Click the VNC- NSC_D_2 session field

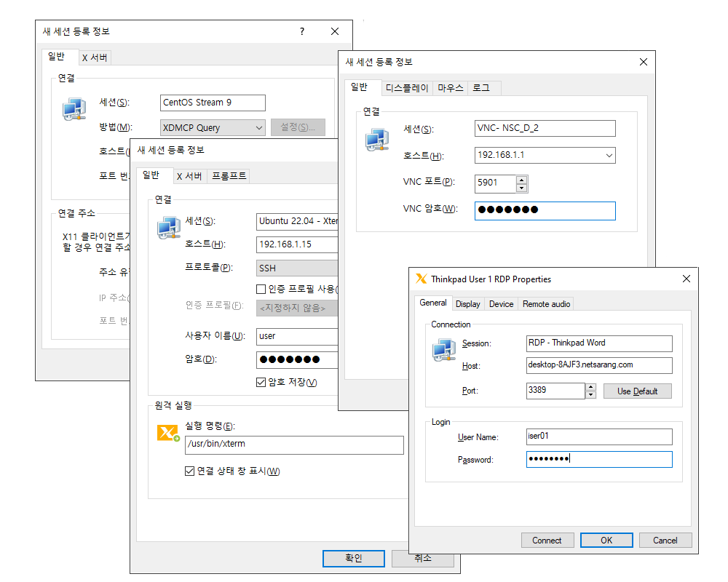pos(545,128)
